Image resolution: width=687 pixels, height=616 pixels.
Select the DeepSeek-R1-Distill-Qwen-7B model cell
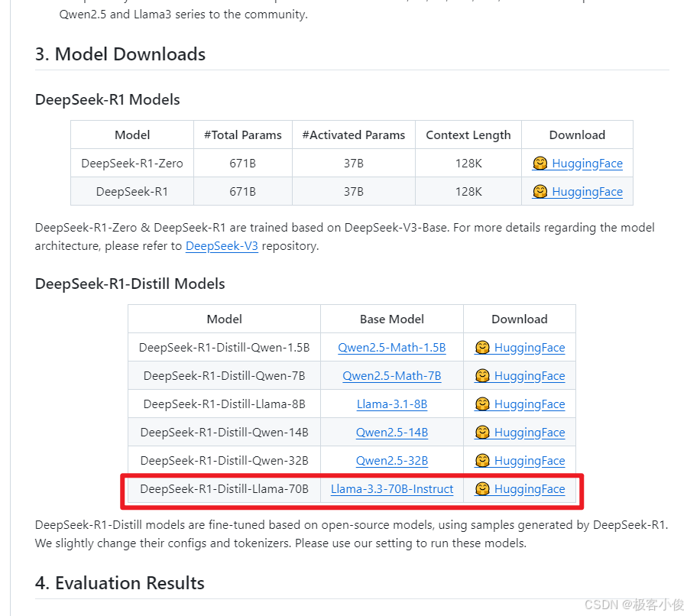pyautogui.click(x=225, y=376)
